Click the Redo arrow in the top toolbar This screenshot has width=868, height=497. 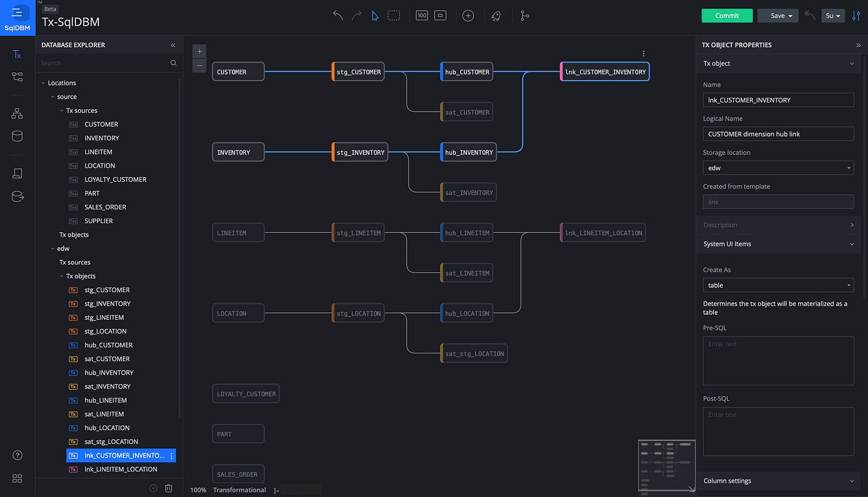(356, 16)
